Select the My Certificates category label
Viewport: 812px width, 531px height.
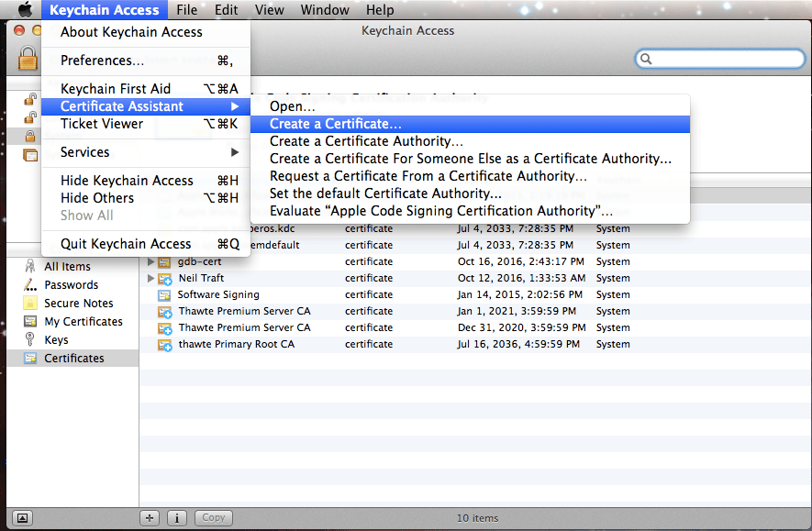[x=83, y=322]
